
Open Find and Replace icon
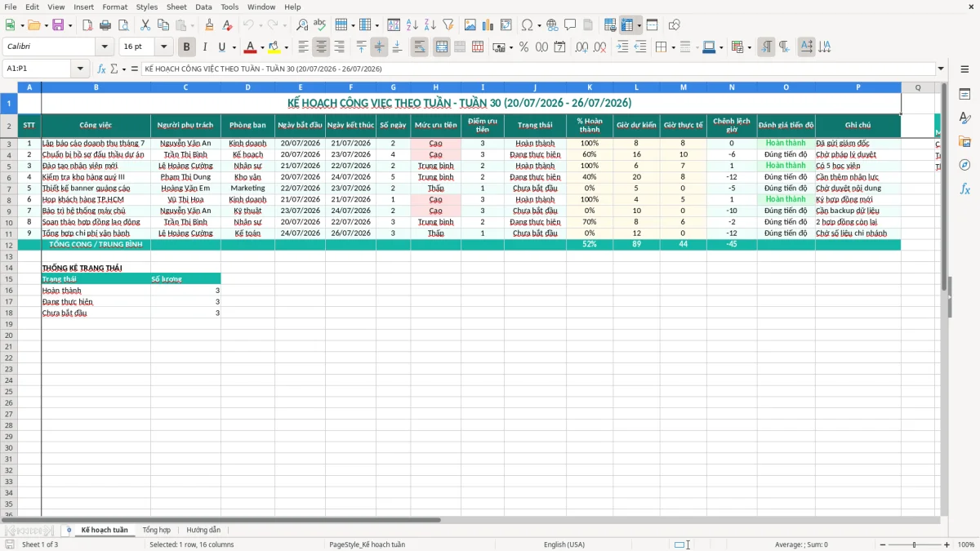302,25
